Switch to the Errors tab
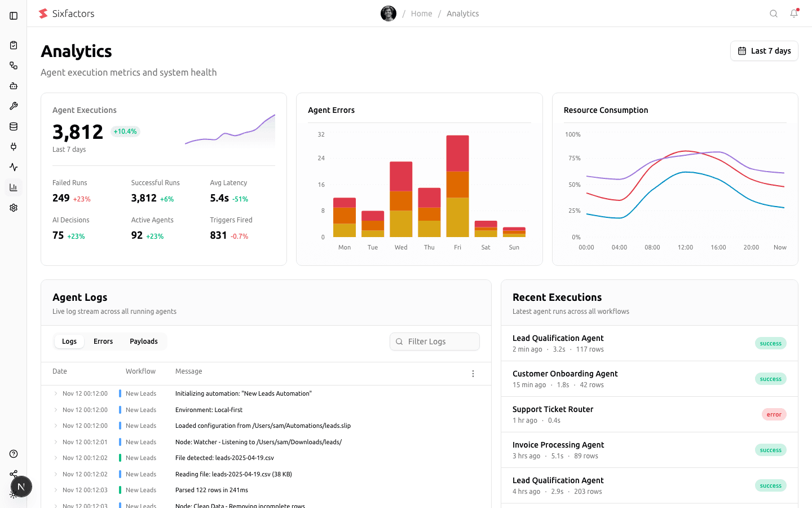Screen dimensions: 812x508 point(103,341)
